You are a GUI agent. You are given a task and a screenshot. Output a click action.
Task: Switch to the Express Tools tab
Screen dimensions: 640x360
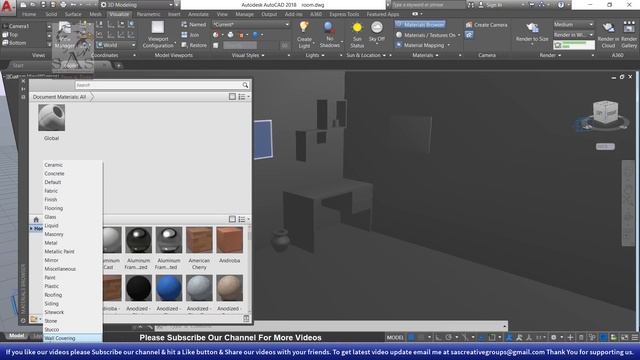pos(344,14)
